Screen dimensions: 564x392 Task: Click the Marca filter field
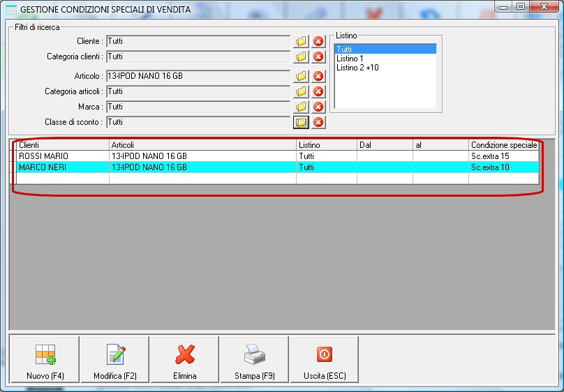(x=198, y=107)
